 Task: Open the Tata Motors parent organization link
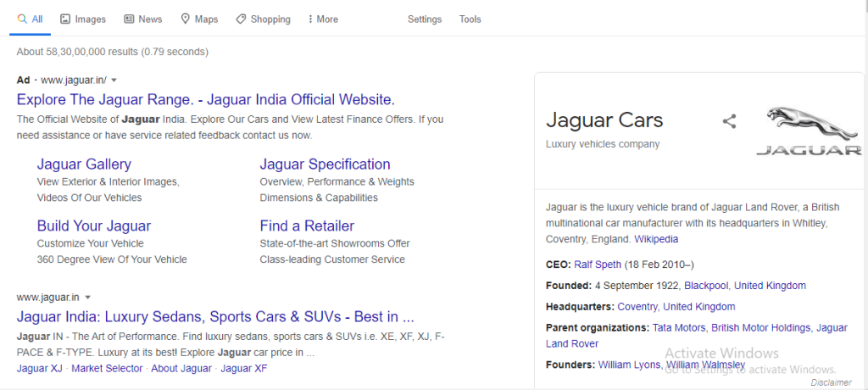[x=679, y=328]
